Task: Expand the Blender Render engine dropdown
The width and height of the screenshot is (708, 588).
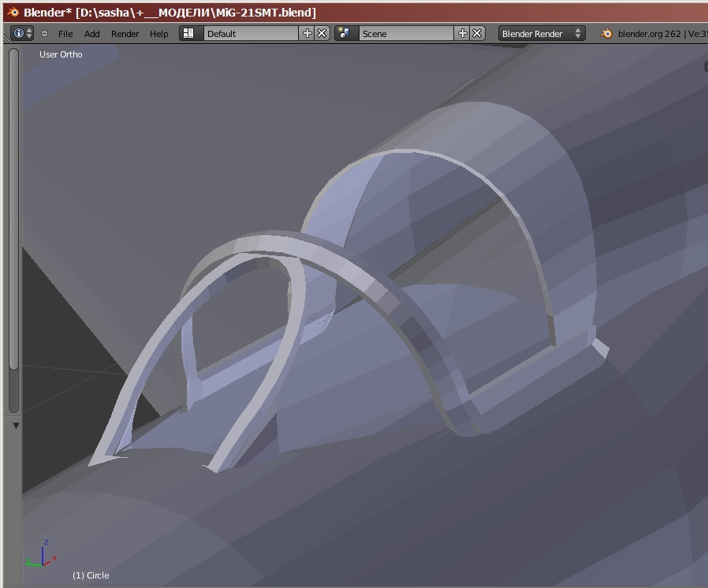Action: coord(542,33)
